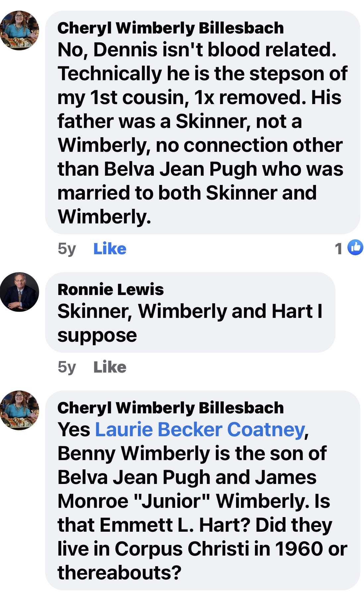
Task: Toggle the blue Like on Cheryl's first comment
Action: click(110, 249)
